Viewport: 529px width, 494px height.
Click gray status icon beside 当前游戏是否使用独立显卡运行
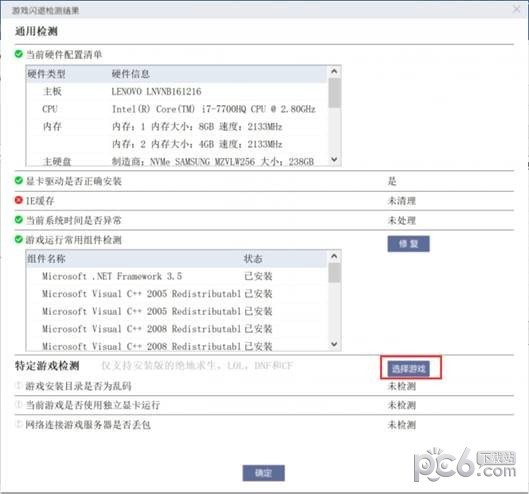(19, 404)
